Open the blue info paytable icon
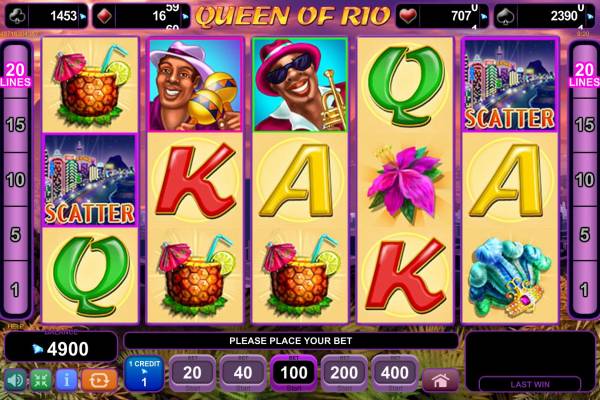Image resolution: width=600 pixels, height=400 pixels. [x=67, y=380]
